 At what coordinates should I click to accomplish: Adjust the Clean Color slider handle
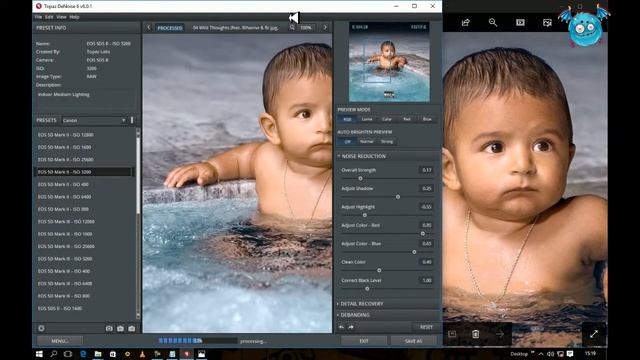(379, 270)
